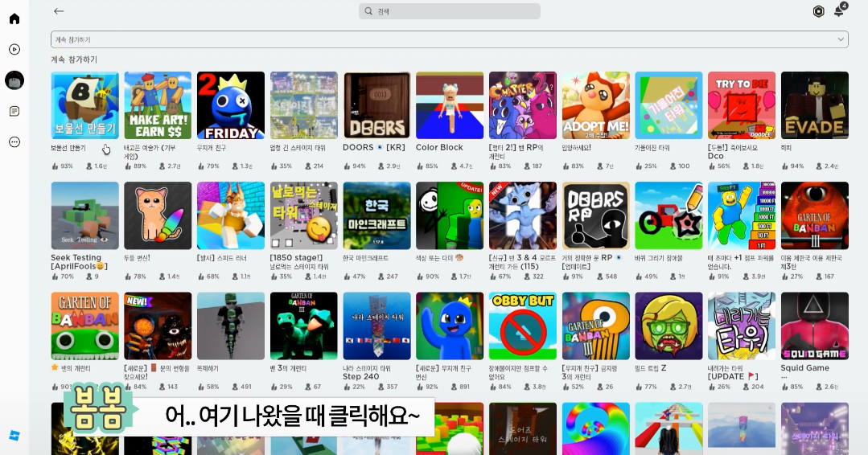Open the 내려가는 타워 thumbnail

point(742,326)
